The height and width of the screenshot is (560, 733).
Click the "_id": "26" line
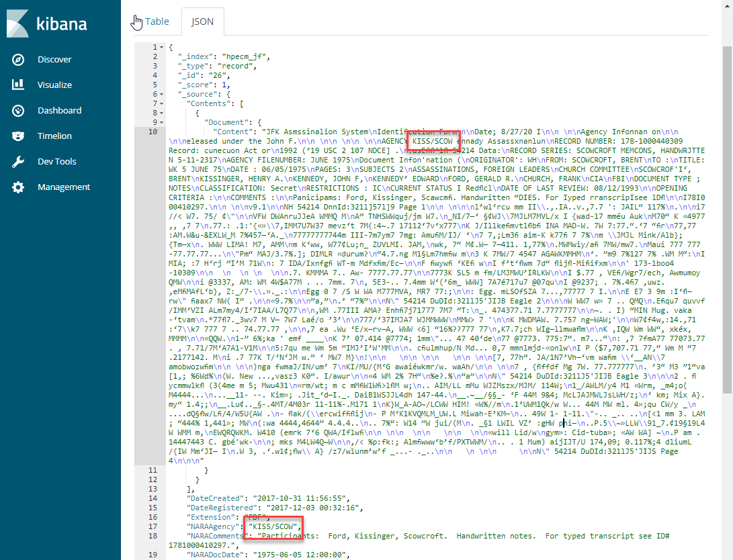click(204, 75)
